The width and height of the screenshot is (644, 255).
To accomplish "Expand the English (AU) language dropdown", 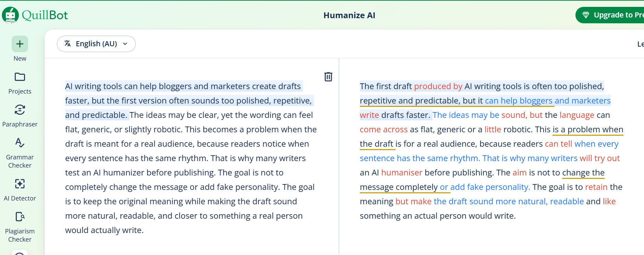I will 96,44.
